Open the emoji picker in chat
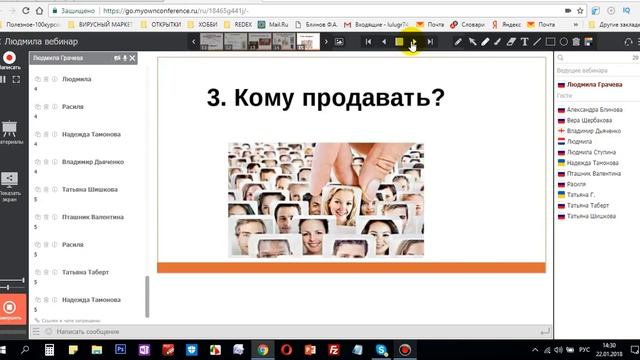Viewport: 640px width, 360px height. pyautogui.click(x=49, y=331)
